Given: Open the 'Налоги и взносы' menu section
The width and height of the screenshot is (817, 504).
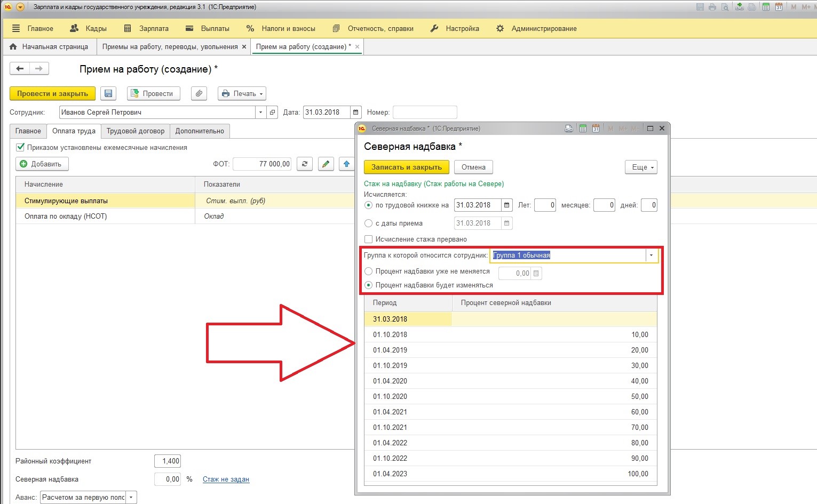Looking at the screenshot, I should 281,28.
